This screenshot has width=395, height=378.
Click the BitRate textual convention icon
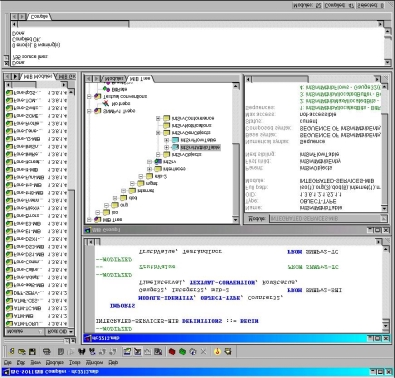[x=106, y=89]
